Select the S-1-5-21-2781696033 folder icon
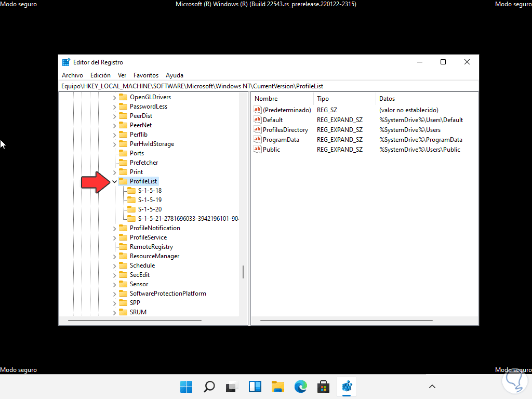Screen dimensions: 532x399 (x=131, y=219)
